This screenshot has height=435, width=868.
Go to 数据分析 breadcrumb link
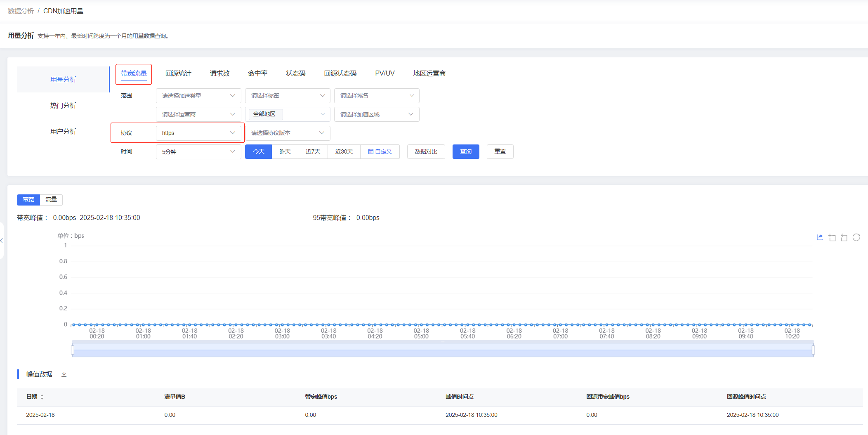point(21,11)
